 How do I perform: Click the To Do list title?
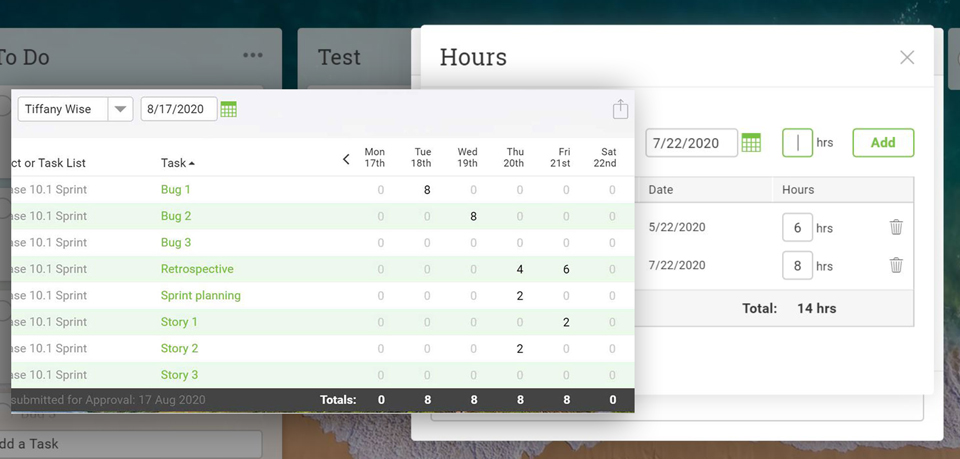23,58
